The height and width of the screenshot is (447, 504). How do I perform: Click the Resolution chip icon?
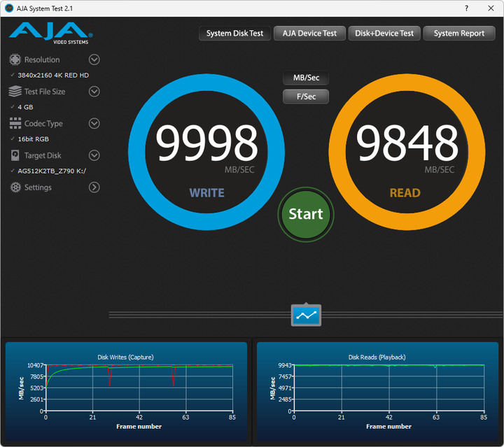pyautogui.click(x=15, y=59)
